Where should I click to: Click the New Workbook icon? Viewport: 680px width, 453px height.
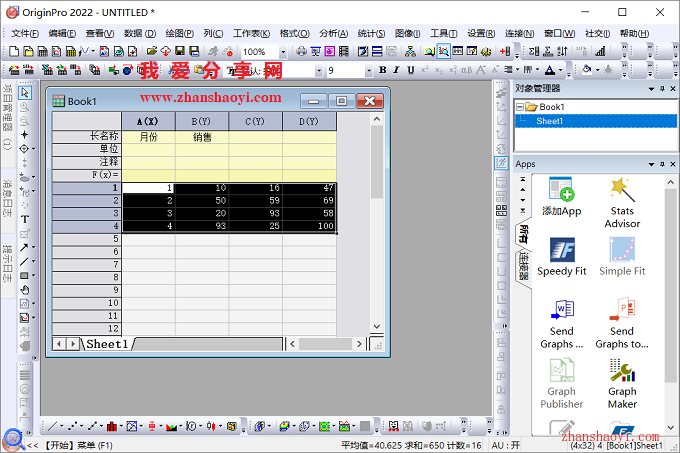(x=42, y=52)
